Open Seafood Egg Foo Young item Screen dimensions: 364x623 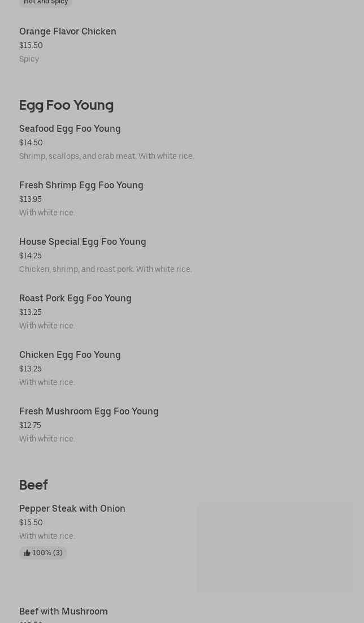[70, 129]
